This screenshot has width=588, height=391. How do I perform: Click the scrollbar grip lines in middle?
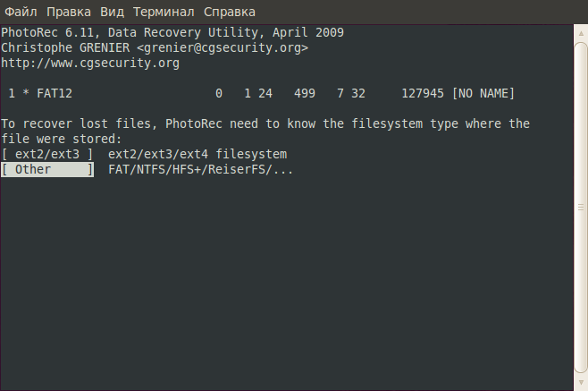(x=581, y=208)
